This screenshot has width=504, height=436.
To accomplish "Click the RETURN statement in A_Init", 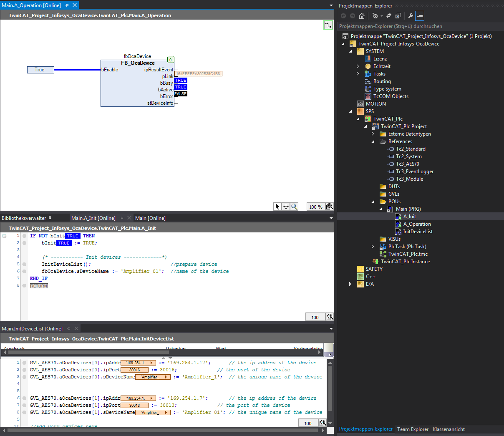I will coord(39,286).
